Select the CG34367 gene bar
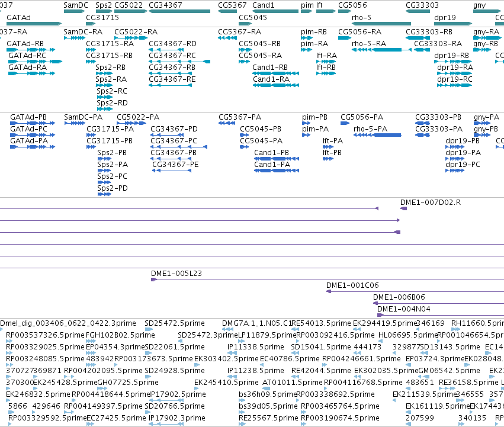Image resolution: width=504 pixels, height=427 pixels. pos(179,11)
